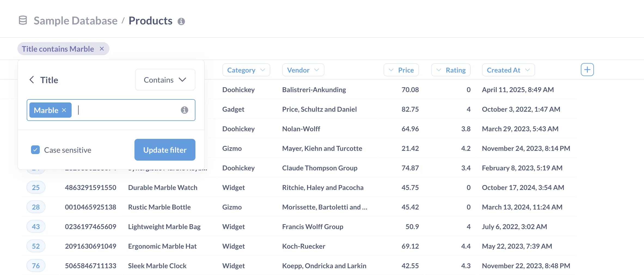Open product record ID 52
The image size is (644, 275).
pyautogui.click(x=36, y=246)
